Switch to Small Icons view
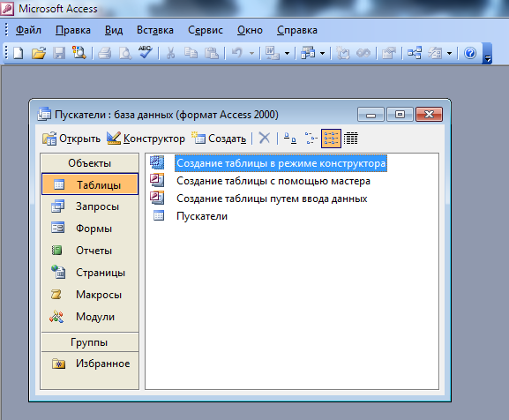 (311, 139)
